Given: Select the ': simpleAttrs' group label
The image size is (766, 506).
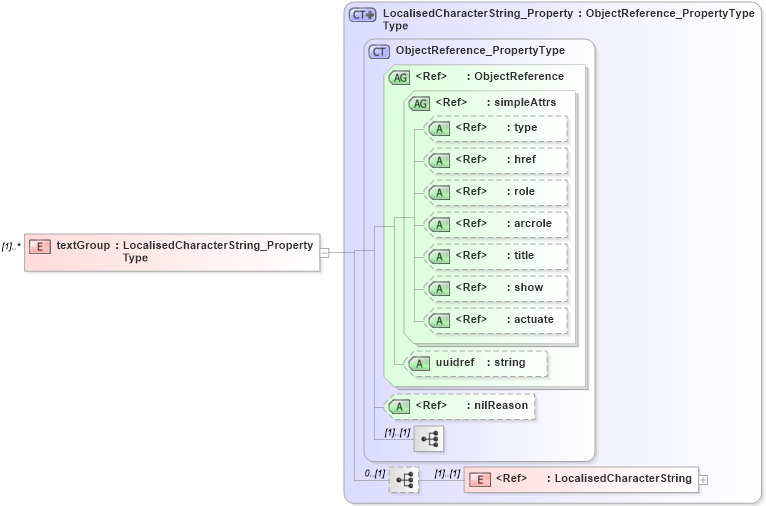Looking at the screenshot, I should coord(521,102).
